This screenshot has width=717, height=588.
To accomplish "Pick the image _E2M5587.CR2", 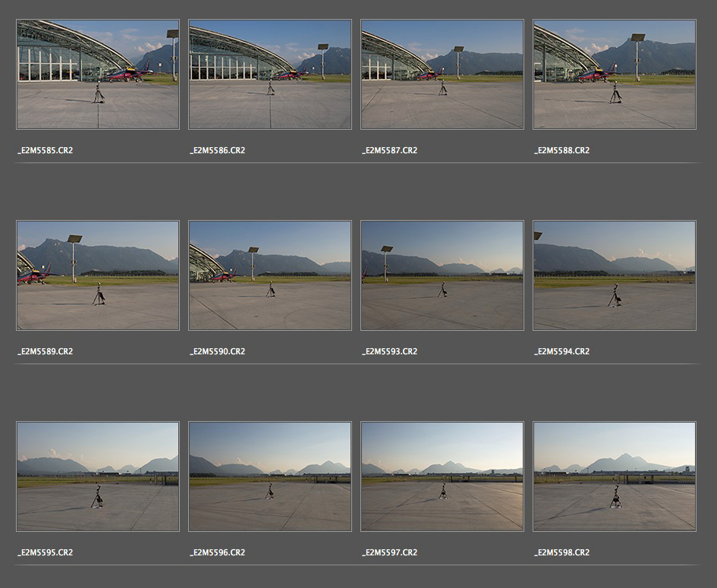I will click(x=442, y=74).
